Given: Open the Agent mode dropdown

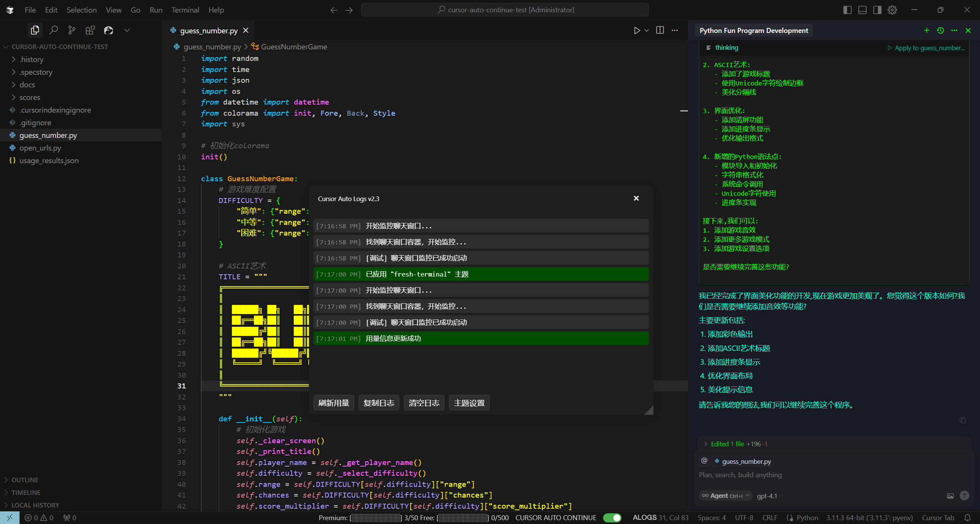Looking at the screenshot, I should click(x=725, y=496).
